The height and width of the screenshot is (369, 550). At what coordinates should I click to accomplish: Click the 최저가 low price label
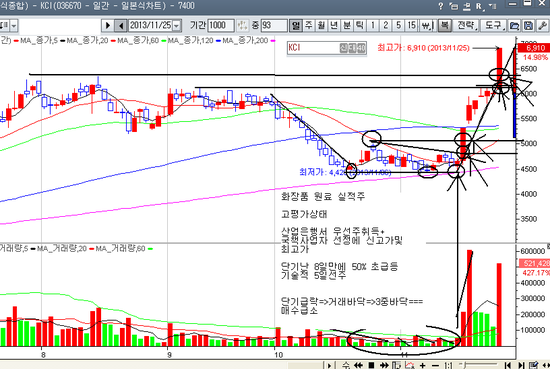[345, 172]
